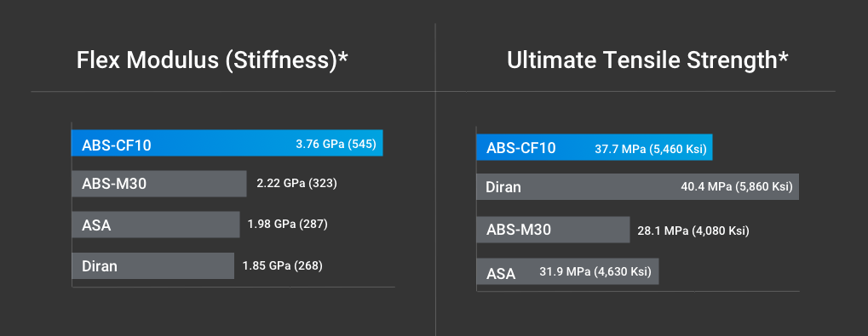Image resolution: width=868 pixels, height=336 pixels.
Task: Select the blue ABS-CF10 bar in Flex Modulus chart
Action: [x=227, y=143]
